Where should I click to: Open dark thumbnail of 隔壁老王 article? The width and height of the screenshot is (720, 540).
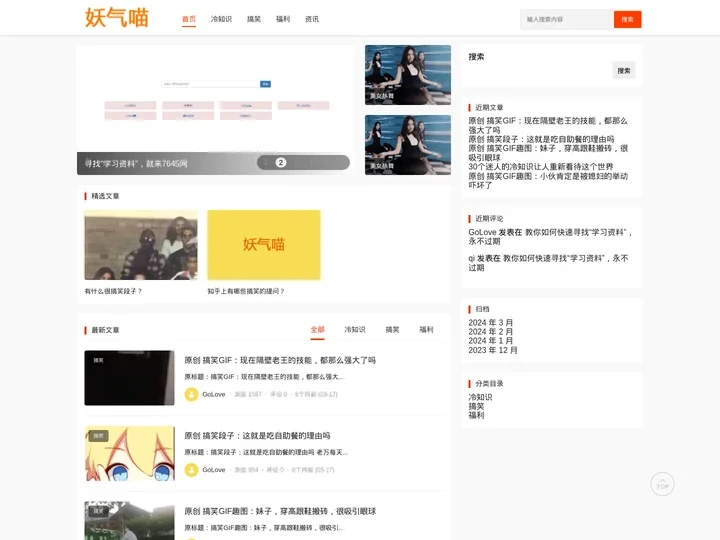(x=129, y=378)
